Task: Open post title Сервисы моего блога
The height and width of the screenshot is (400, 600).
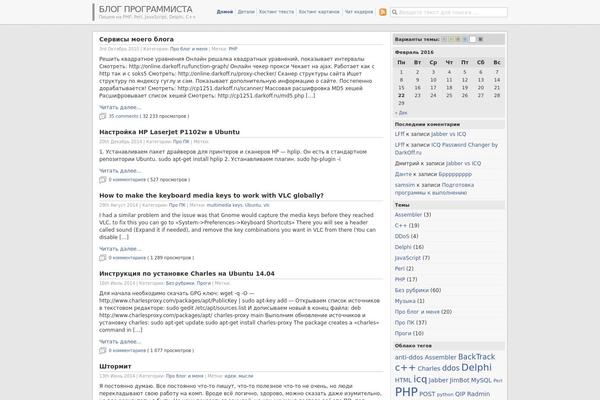Action: (136, 39)
